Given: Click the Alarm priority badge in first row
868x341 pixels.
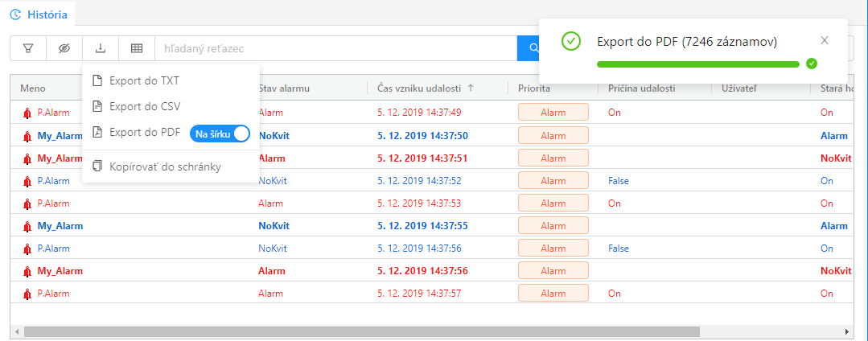Looking at the screenshot, I should (553, 113).
